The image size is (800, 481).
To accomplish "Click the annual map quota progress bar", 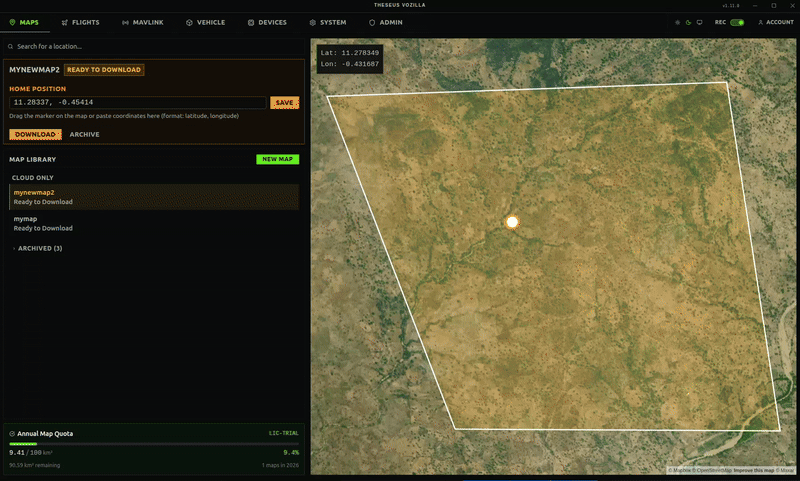I will (154, 443).
